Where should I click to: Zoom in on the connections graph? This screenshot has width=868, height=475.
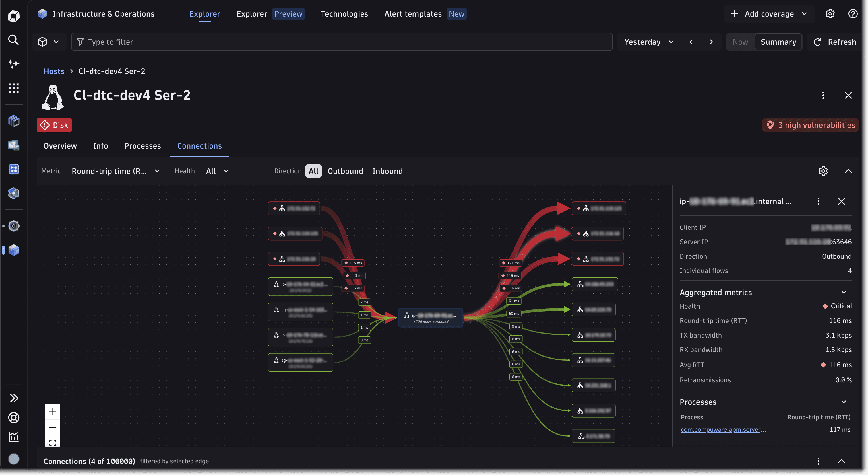tap(53, 412)
